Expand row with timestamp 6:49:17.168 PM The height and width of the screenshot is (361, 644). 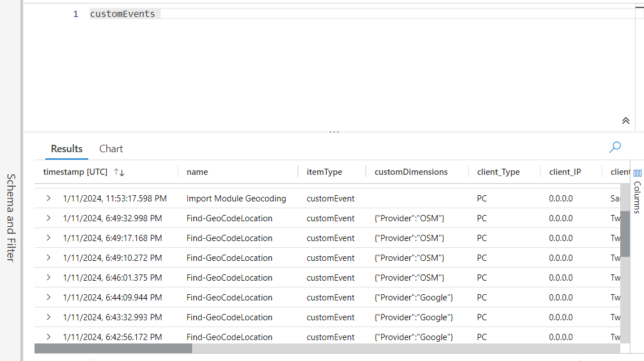(49, 238)
